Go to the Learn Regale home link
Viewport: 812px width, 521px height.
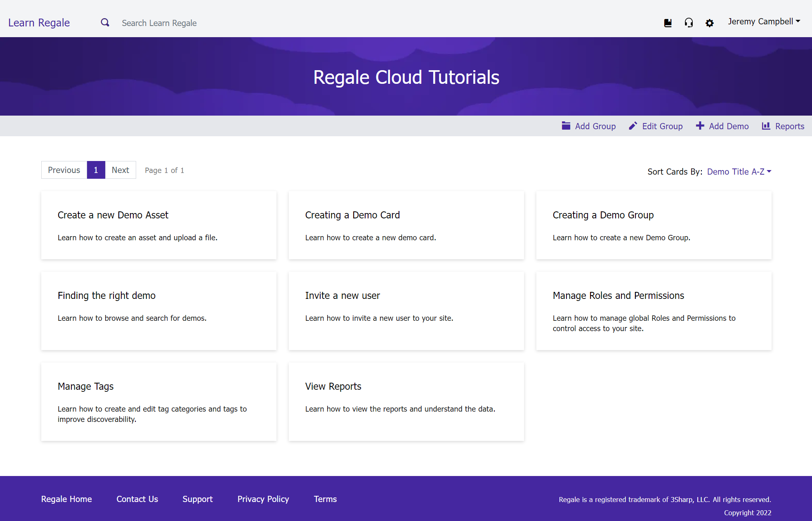pos(39,23)
